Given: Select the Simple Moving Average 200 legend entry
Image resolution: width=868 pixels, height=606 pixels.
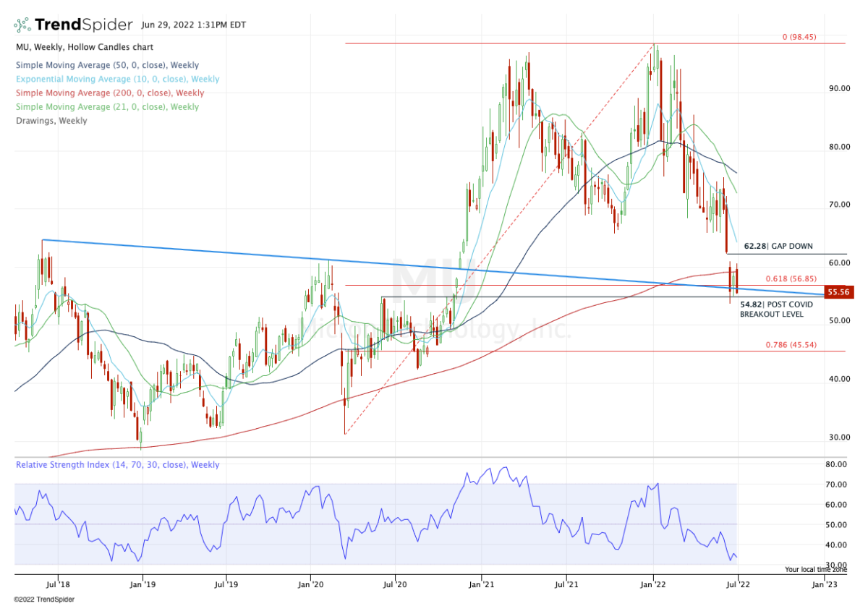Looking at the screenshot, I should pyautogui.click(x=109, y=93).
